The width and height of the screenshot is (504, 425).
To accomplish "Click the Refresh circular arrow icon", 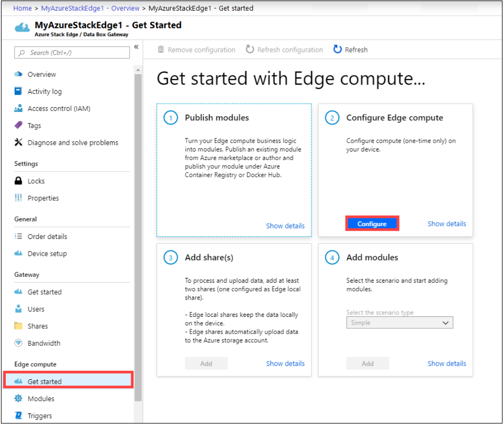I will pyautogui.click(x=337, y=49).
